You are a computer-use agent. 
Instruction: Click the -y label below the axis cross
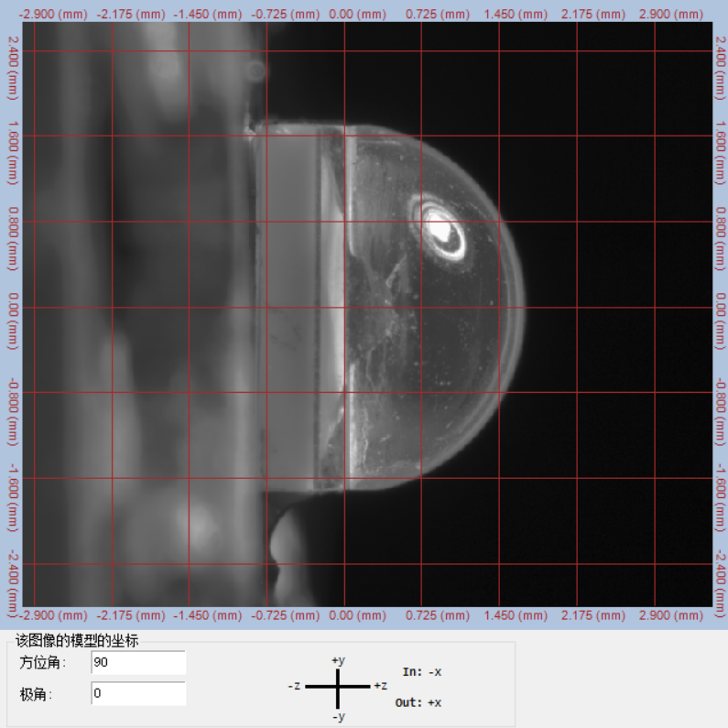click(x=338, y=715)
